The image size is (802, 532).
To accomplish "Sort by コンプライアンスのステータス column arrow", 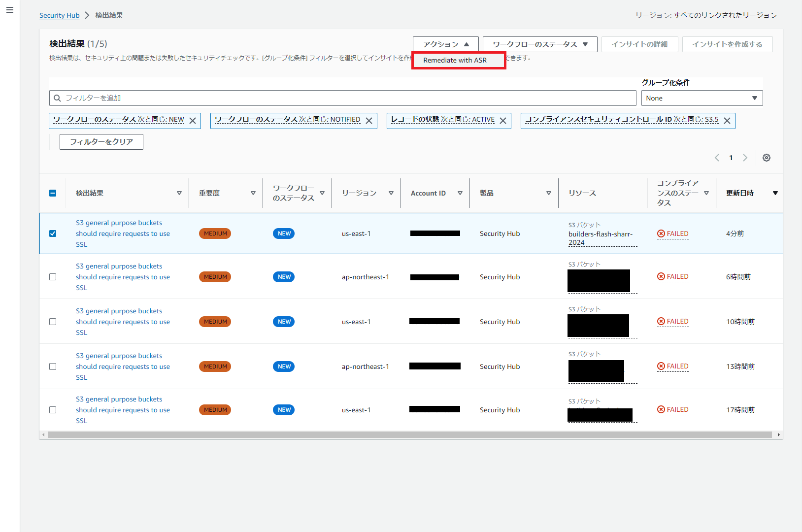I will [706, 193].
